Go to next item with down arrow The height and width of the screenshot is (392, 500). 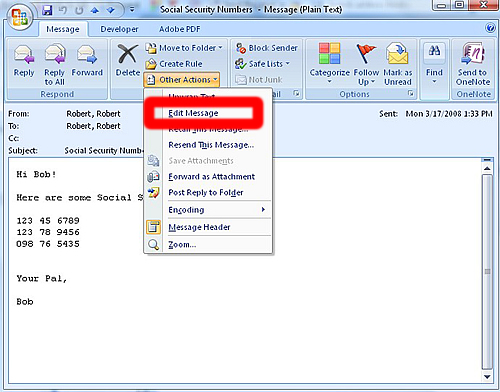click(x=111, y=10)
